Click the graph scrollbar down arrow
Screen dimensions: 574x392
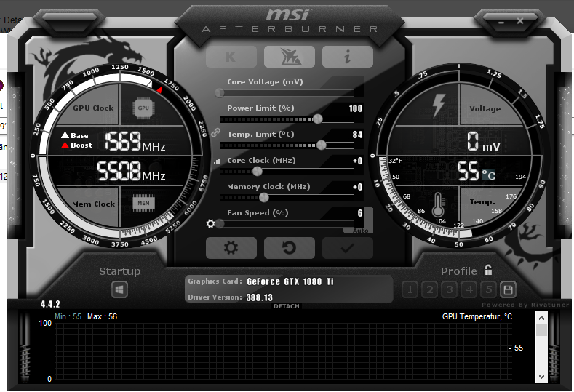coord(541,376)
